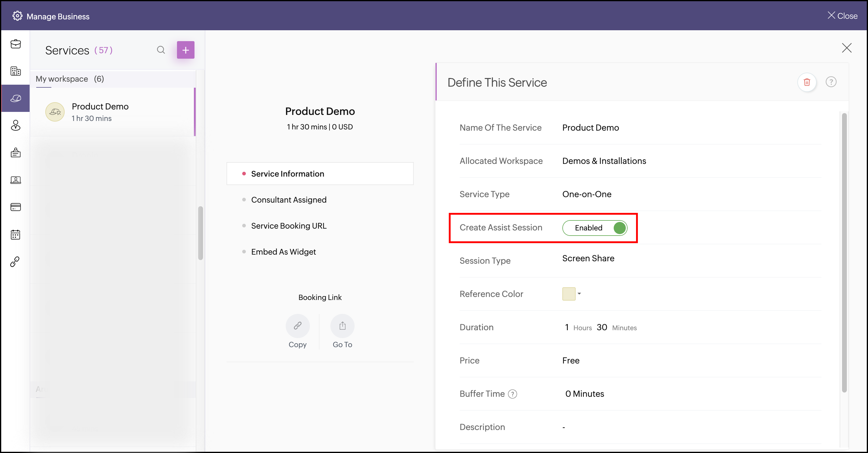868x453 pixels.
Task: Switch to Service Booking URL section
Action: pyautogui.click(x=288, y=226)
